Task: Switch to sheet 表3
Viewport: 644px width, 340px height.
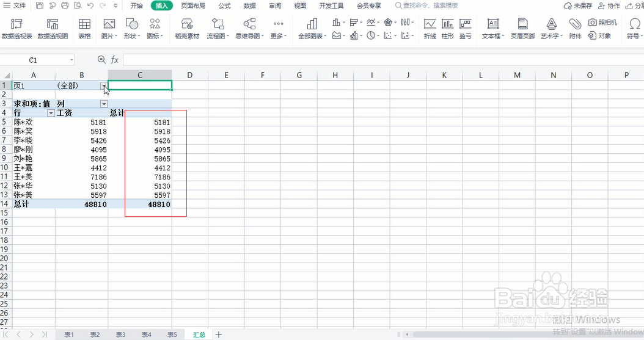Action: 120,335
